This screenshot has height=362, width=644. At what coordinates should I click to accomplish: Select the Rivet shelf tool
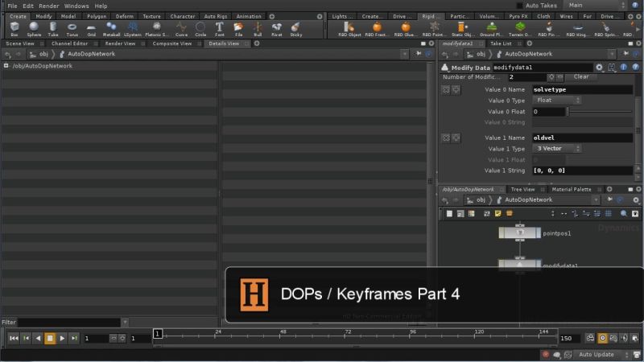(276, 29)
